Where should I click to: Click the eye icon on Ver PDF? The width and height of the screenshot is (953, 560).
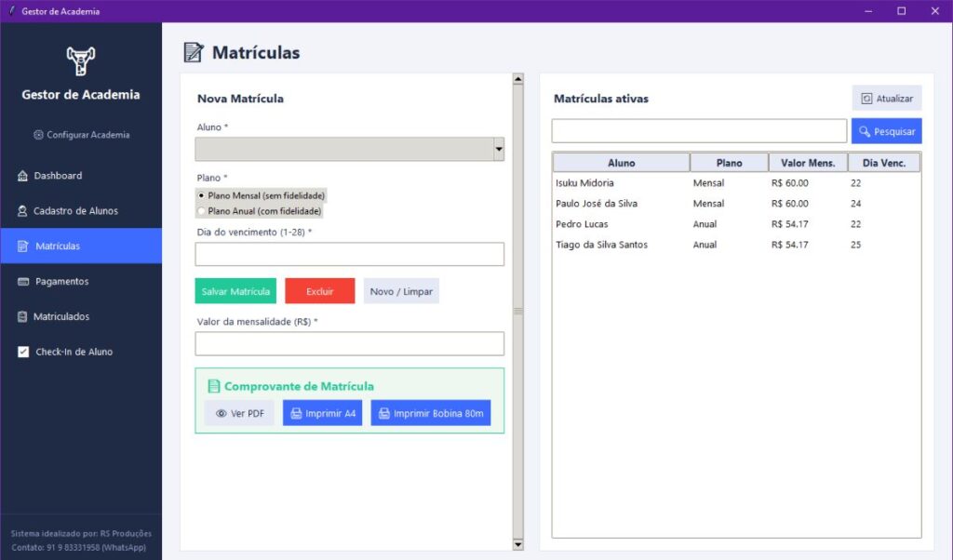tap(221, 414)
